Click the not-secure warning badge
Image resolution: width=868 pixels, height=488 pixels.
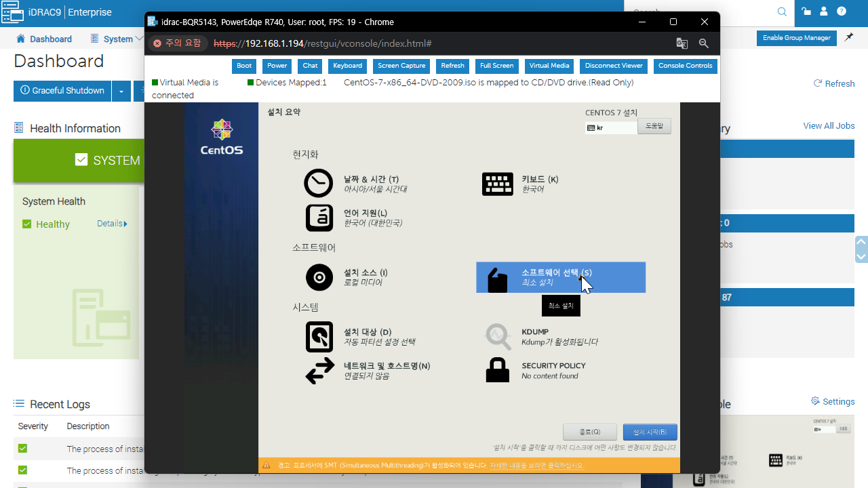click(177, 43)
